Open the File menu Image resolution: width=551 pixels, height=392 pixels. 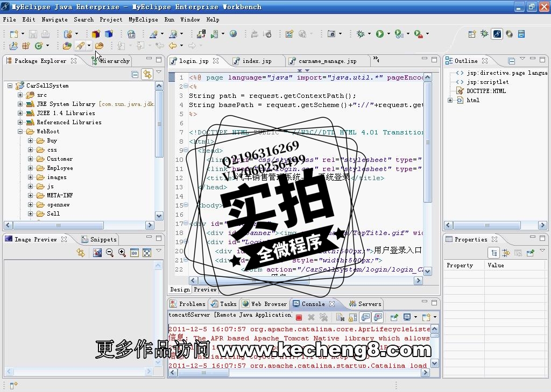click(x=10, y=19)
